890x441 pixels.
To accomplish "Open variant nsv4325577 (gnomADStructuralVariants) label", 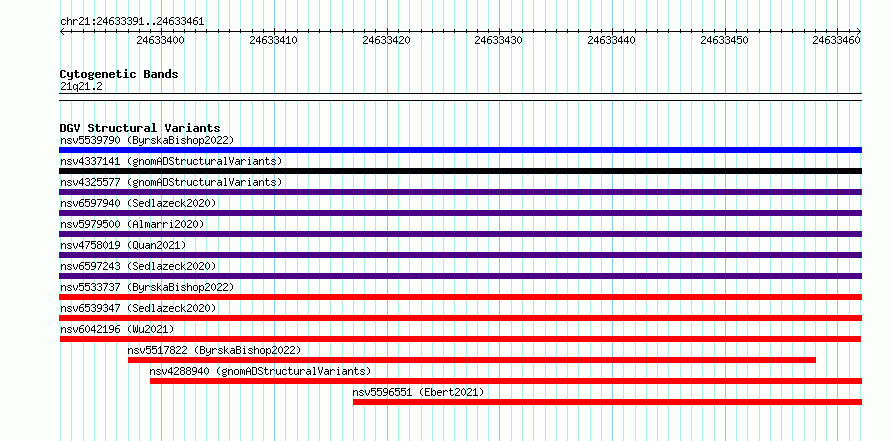I will pos(171,182).
